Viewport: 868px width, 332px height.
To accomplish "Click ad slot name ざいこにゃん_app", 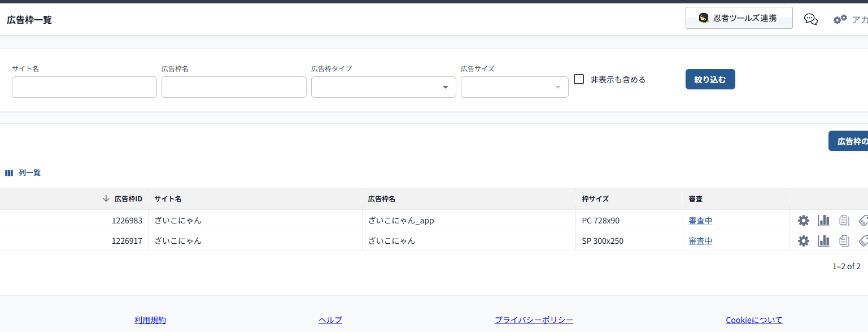I will click(401, 221).
